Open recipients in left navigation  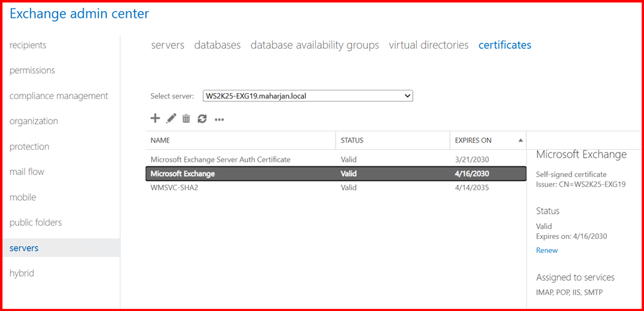(x=28, y=45)
